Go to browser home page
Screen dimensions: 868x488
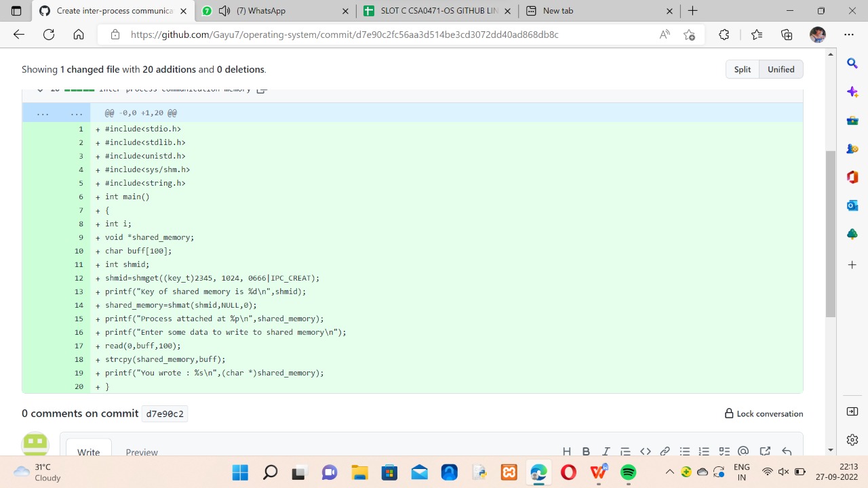click(79, 35)
